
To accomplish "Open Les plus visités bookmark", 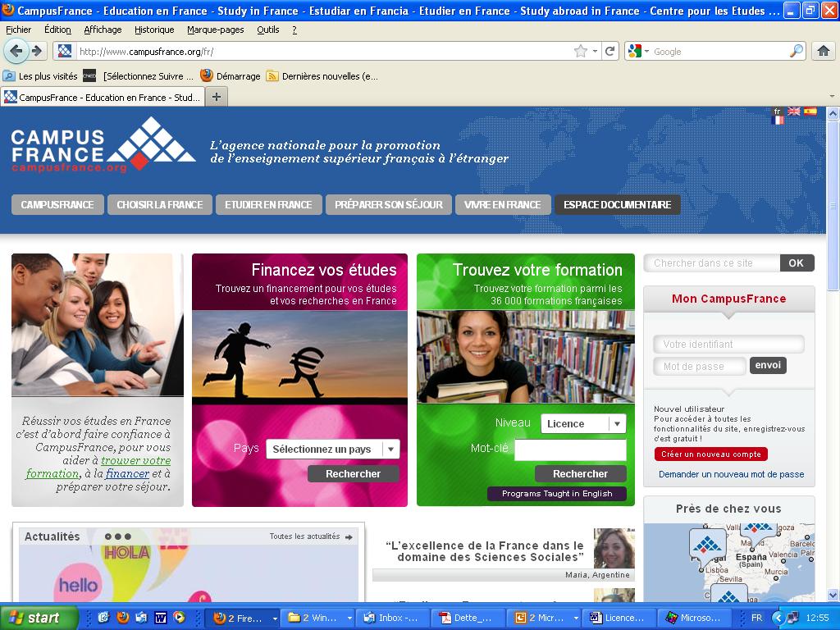I will [x=41, y=76].
